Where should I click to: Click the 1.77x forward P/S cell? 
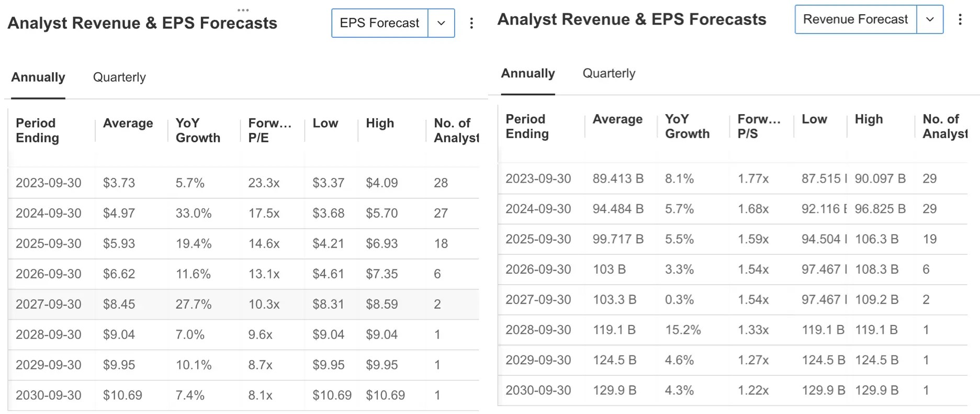point(753,178)
